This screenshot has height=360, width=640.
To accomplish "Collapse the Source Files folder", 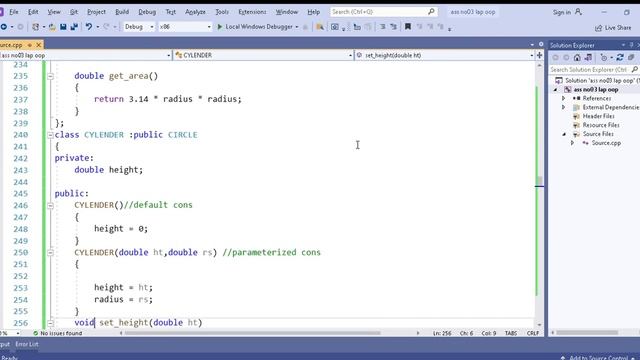I will (564, 134).
